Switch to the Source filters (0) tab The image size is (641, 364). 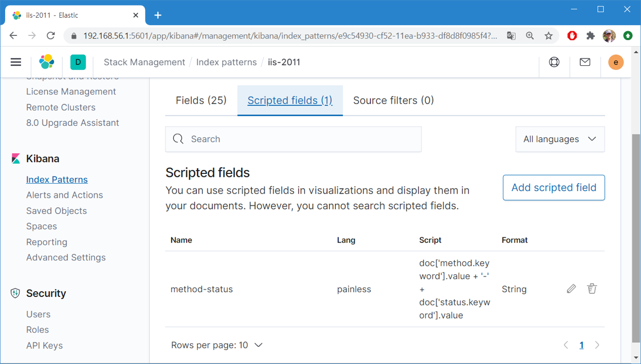[x=393, y=100]
